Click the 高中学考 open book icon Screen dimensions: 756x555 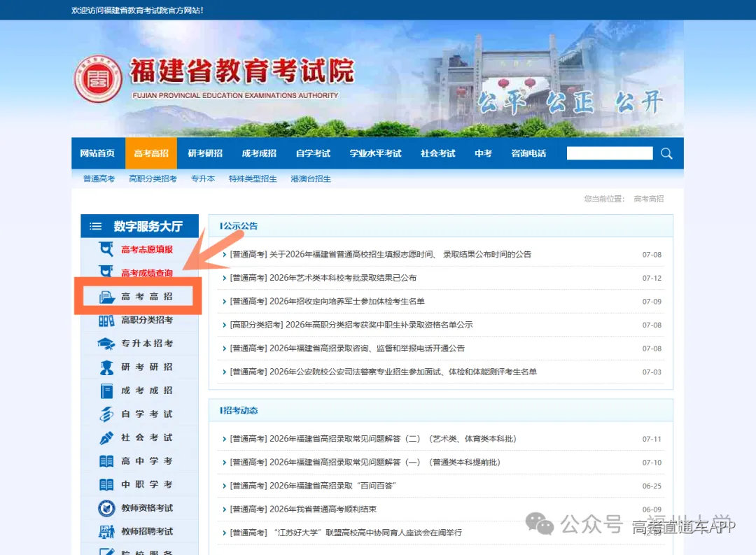pos(106,461)
